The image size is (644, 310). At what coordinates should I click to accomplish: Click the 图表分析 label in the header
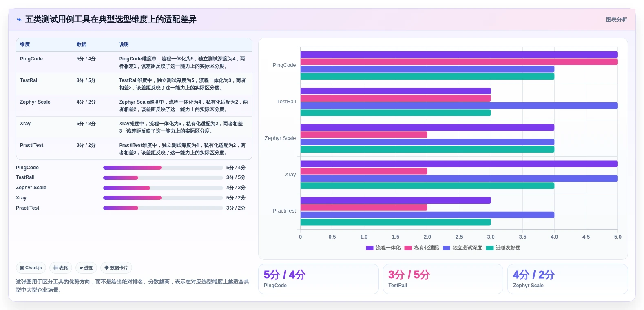616,20
